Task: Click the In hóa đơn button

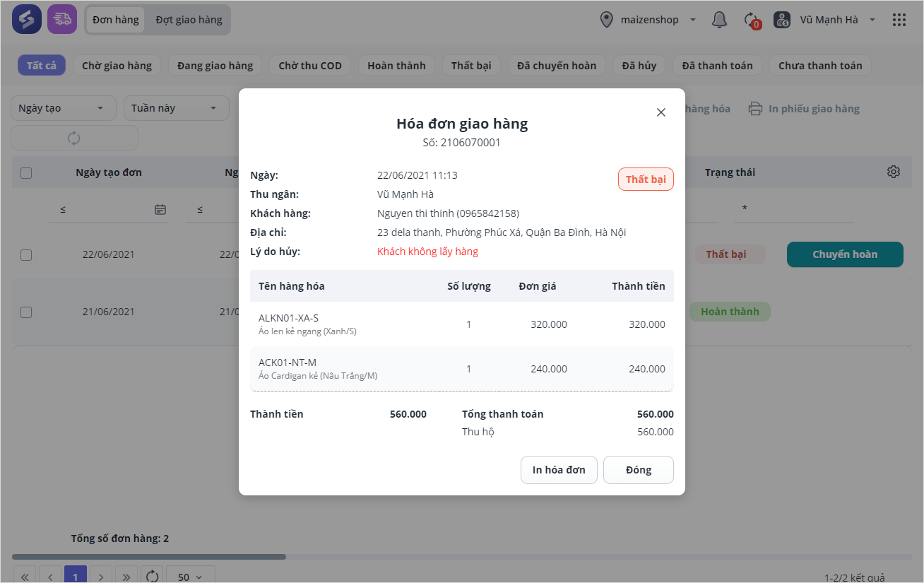Action: [559, 470]
